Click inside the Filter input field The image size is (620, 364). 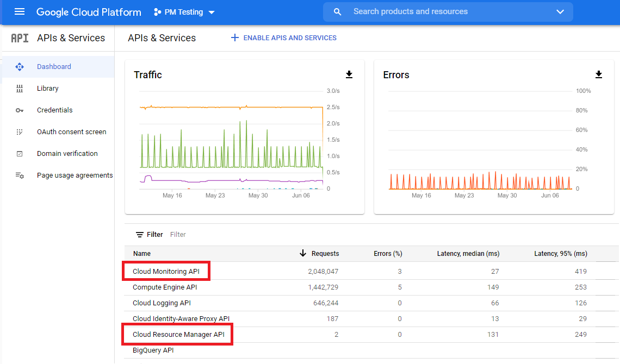(x=178, y=234)
